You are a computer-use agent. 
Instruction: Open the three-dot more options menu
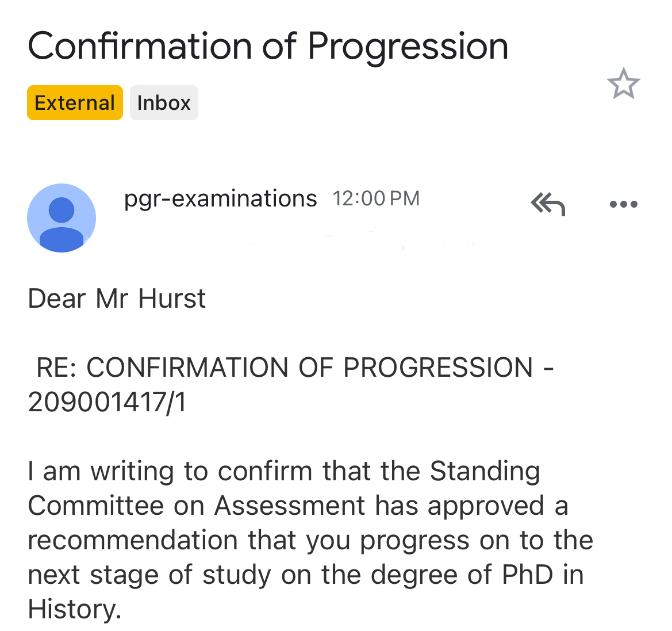[x=623, y=204]
